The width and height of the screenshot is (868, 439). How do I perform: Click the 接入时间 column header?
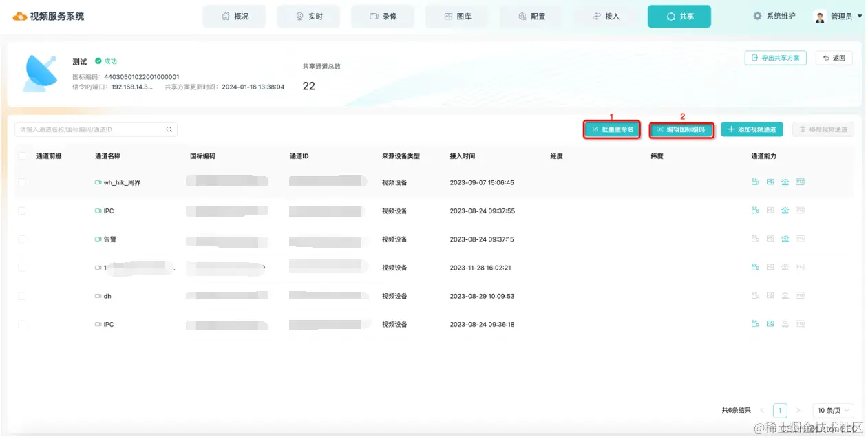(x=462, y=156)
